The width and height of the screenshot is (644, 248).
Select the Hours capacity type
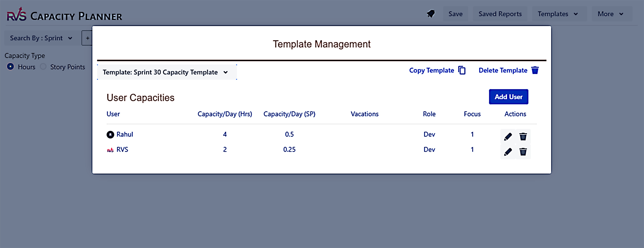pos(10,67)
